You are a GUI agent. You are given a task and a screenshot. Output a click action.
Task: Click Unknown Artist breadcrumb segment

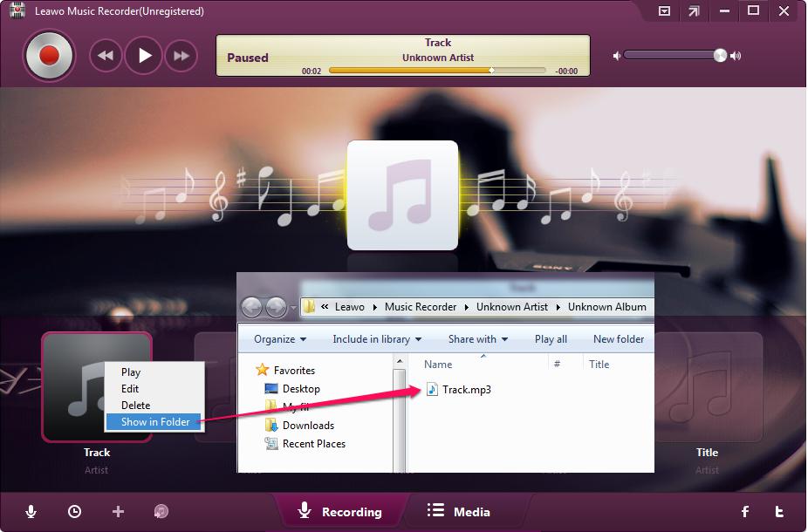[511, 307]
